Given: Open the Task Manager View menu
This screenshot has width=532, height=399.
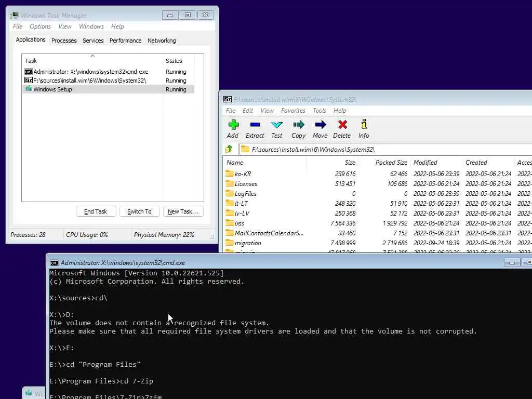Looking at the screenshot, I should (65, 26).
